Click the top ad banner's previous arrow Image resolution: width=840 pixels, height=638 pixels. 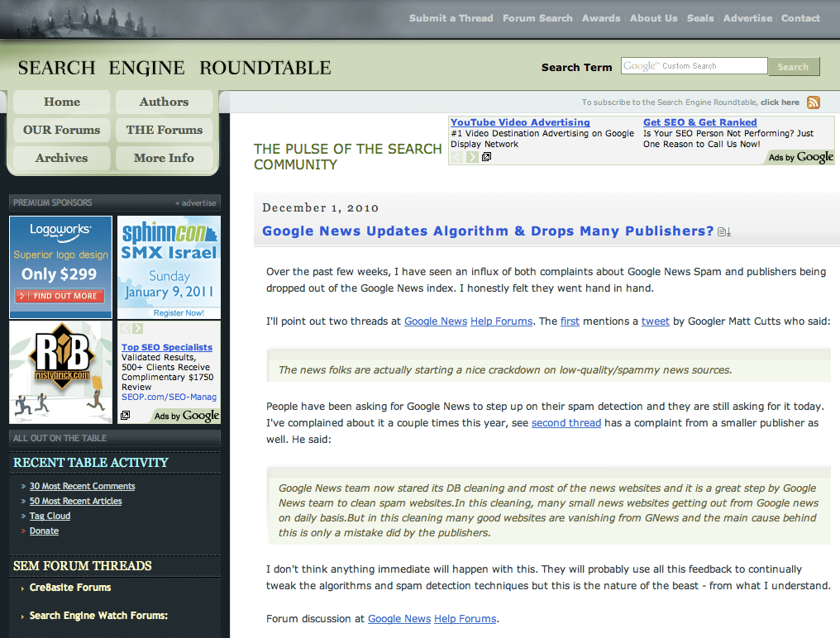(456, 157)
